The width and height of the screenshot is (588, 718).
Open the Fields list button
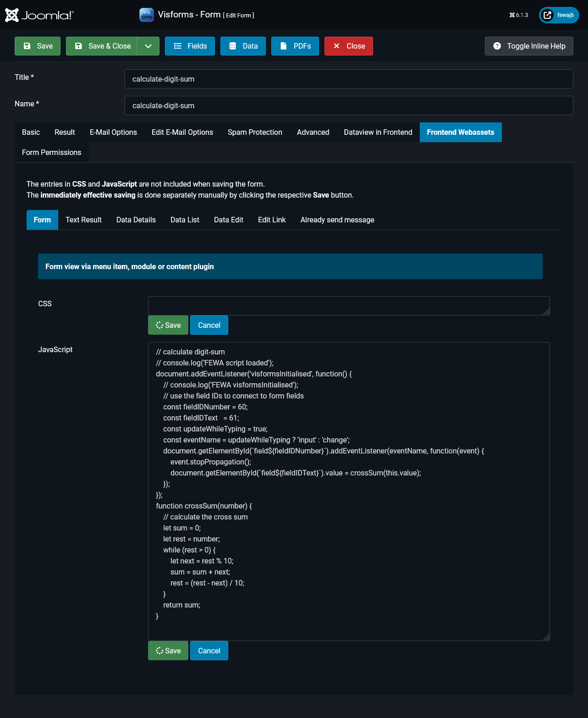point(190,46)
